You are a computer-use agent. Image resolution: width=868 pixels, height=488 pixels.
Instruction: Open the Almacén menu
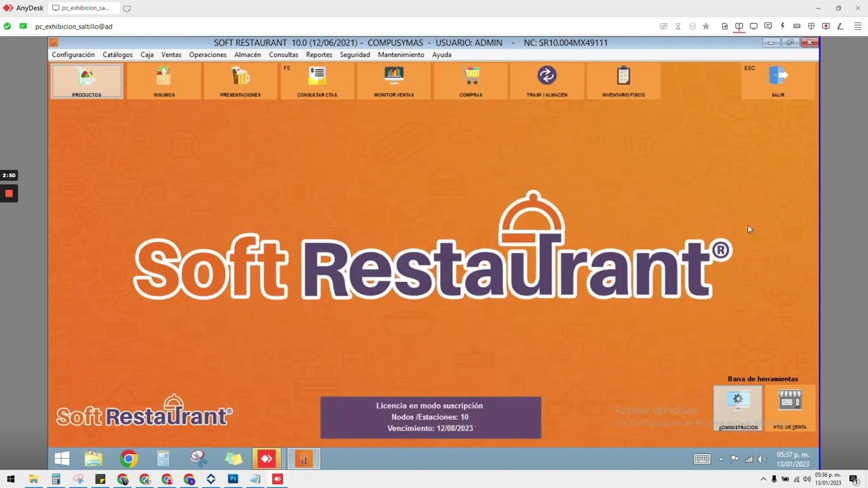pos(248,55)
